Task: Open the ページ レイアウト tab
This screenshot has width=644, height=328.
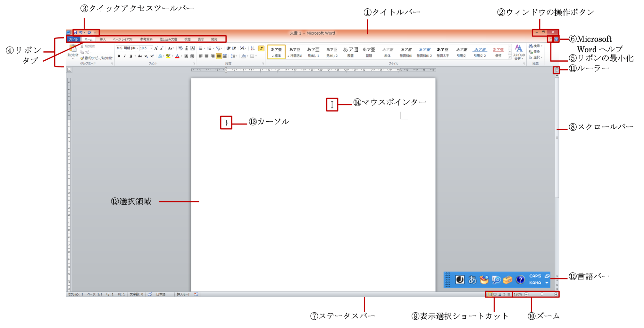Action: [x=123, y=39]
